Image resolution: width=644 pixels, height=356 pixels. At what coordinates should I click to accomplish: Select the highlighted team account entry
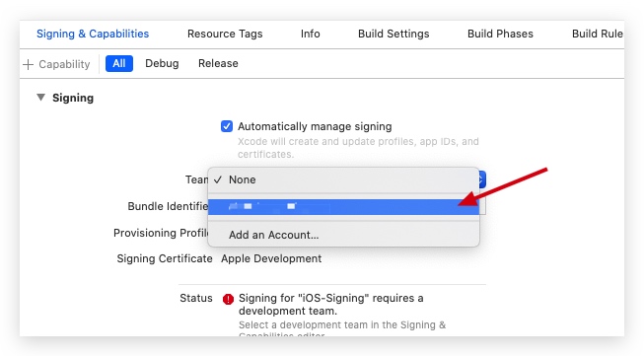tap(343, 206)
